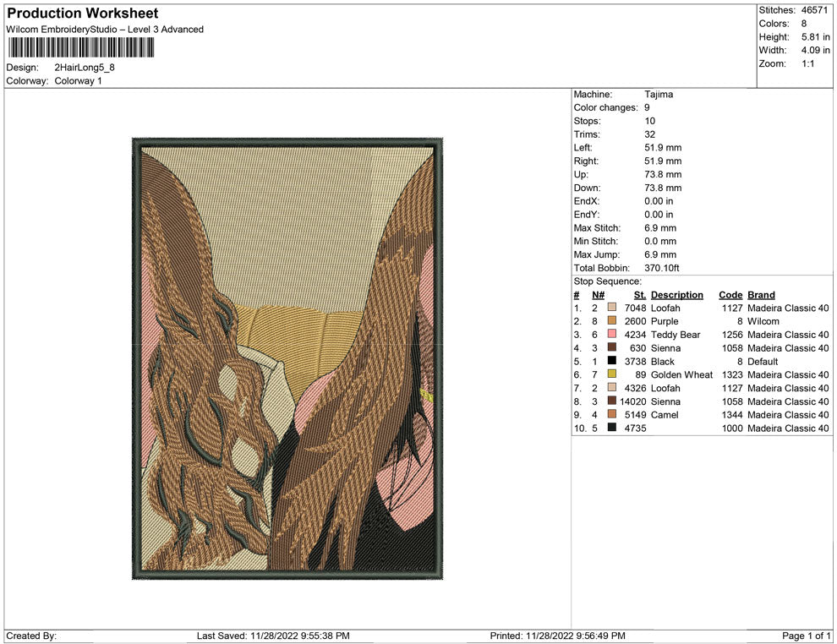Click the Default brand in row 5
Screen dimensions: 837x644
[x=763, y=361]
